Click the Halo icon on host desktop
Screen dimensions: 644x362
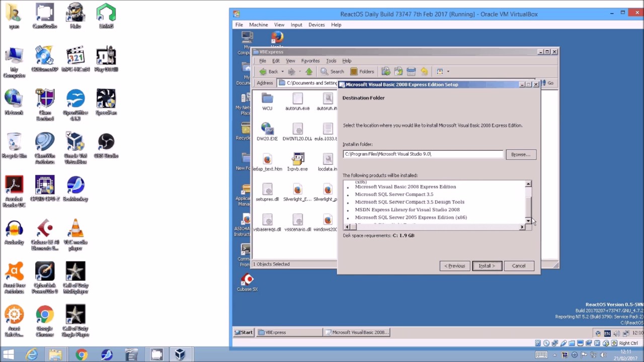(75, 16)
